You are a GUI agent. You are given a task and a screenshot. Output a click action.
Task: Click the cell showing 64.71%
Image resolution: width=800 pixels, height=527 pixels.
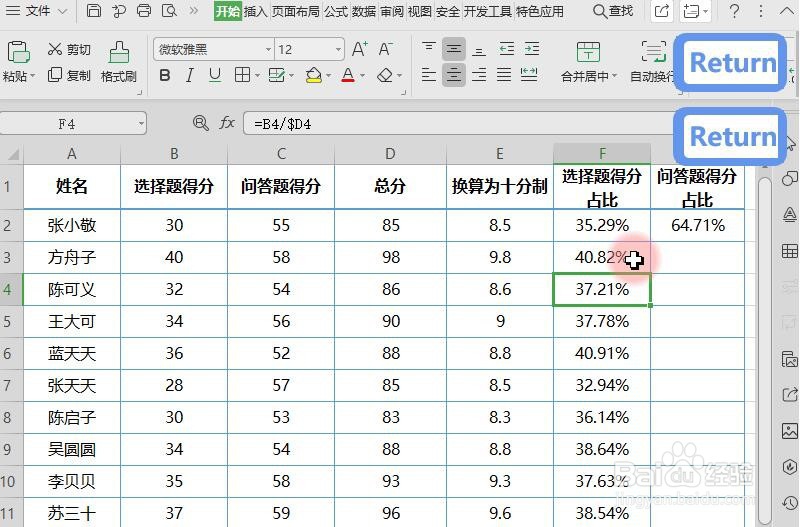point(697,225)
